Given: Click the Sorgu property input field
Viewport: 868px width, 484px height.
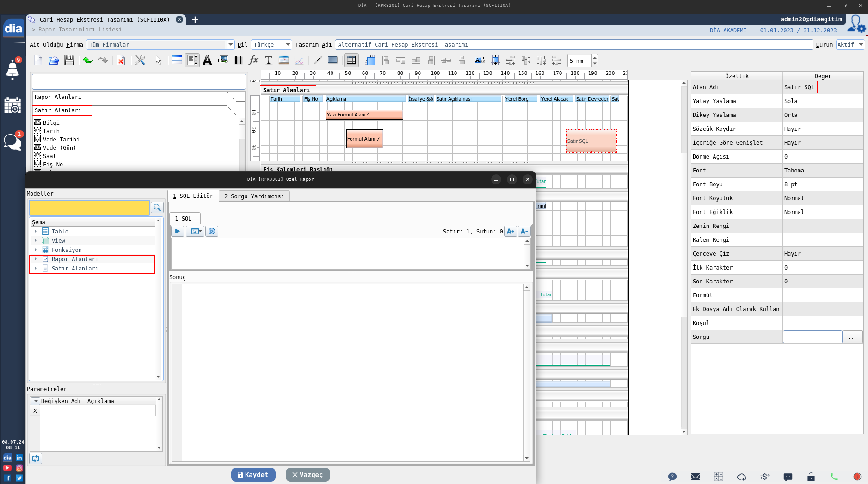Looking at the screenshot, I should pos(812,337).
